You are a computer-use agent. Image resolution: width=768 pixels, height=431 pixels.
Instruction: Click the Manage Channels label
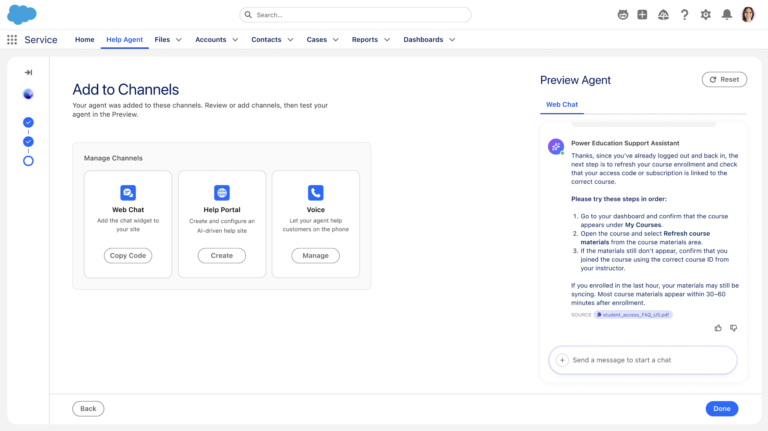coord(113,158)
